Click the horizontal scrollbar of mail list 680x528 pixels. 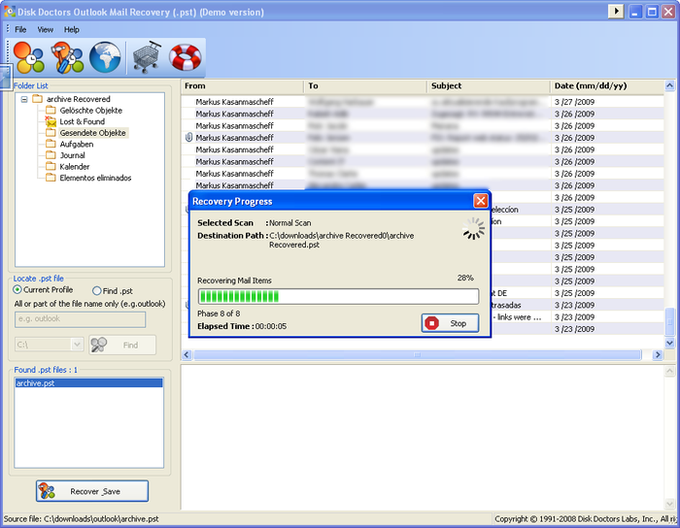417,355
